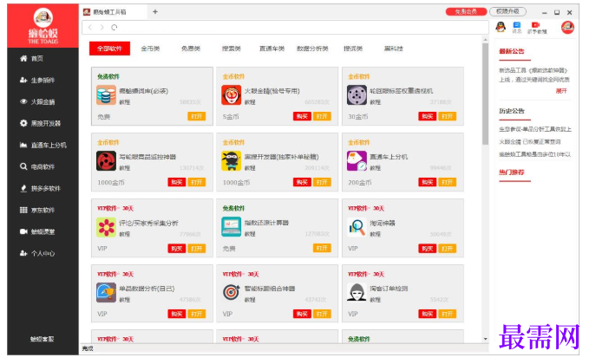
Task: Open 生参插件 in the sidebar
Action: tap(37, 80)
